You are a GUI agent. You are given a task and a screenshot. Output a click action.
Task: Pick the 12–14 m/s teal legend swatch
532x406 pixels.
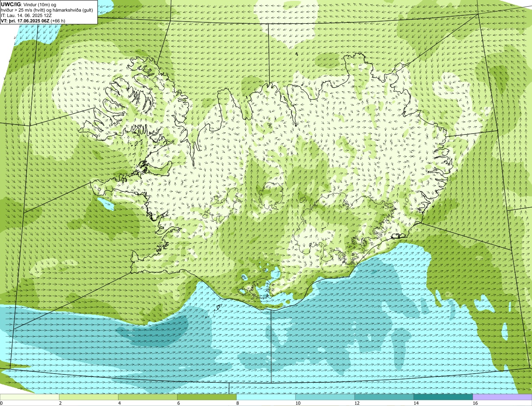click(x=384, y=397)
